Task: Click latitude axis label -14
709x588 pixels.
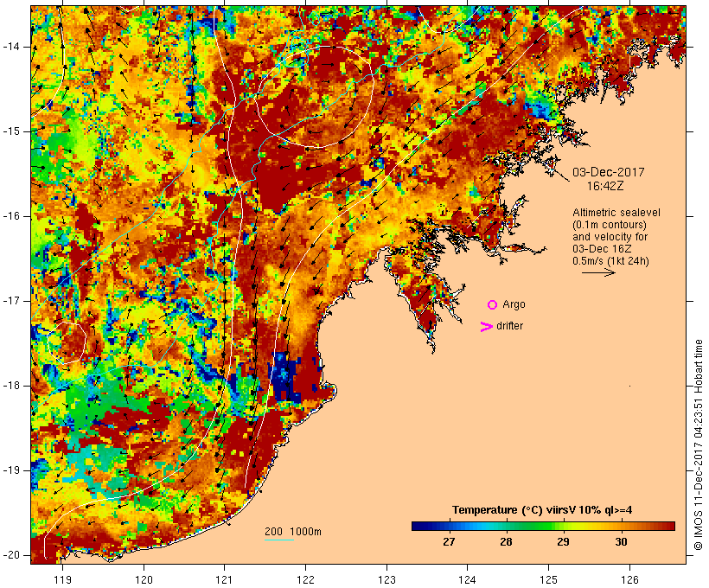Action: (11, 47)
